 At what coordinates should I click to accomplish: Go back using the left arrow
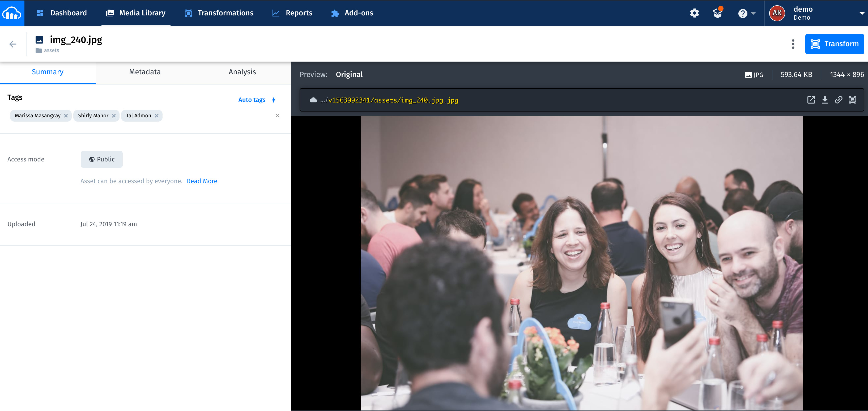click(13, 44)
